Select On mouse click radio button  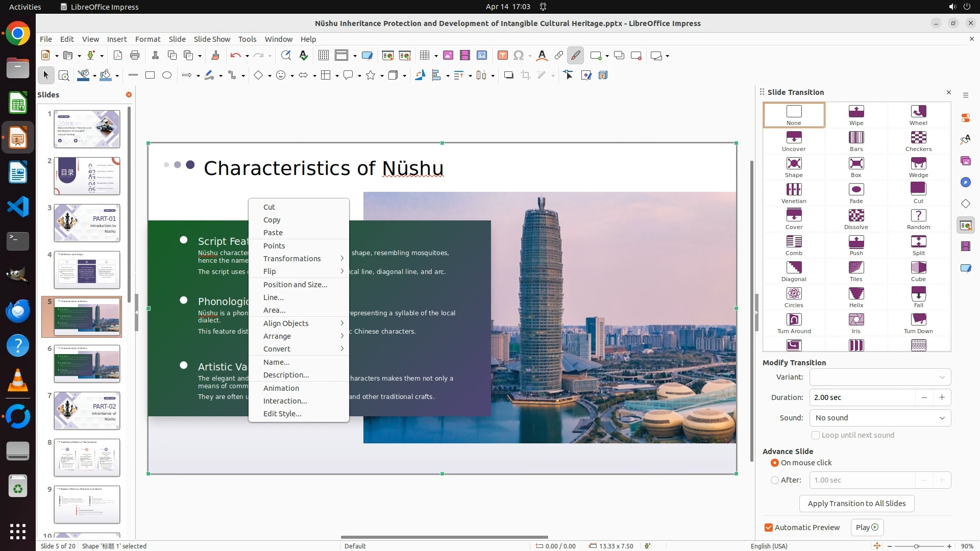pyautogui.click(x=775, y=463)
